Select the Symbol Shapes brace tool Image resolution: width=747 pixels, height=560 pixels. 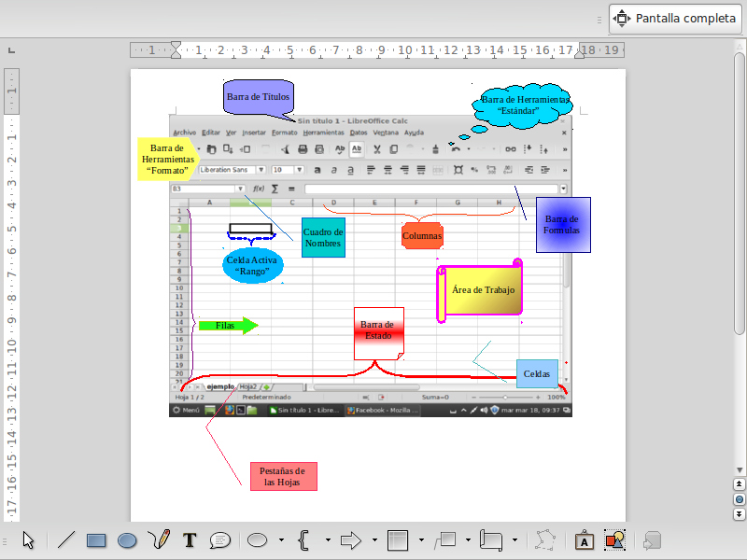(304, 540)
